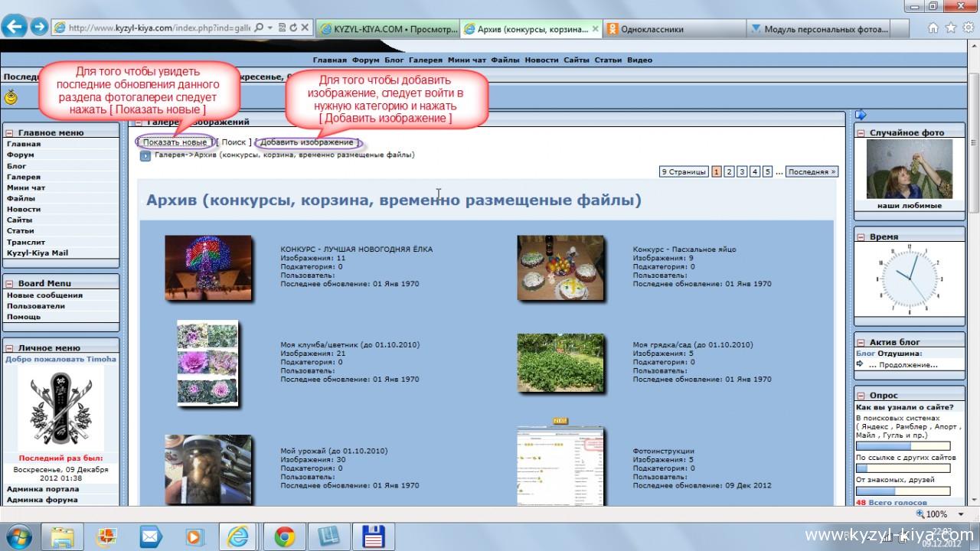Click Показать новые link
This screenshot has height=551, width=980.
[175, 142]
